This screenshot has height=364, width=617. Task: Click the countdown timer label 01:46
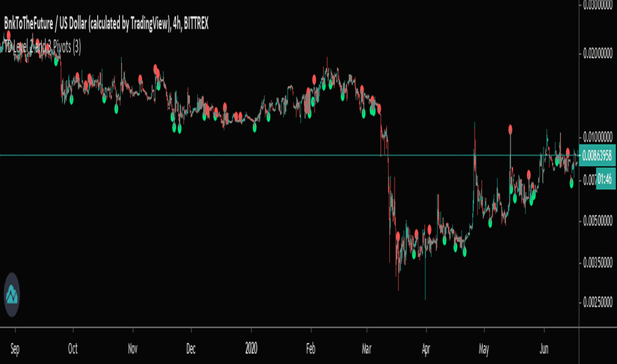pos(606,179)
